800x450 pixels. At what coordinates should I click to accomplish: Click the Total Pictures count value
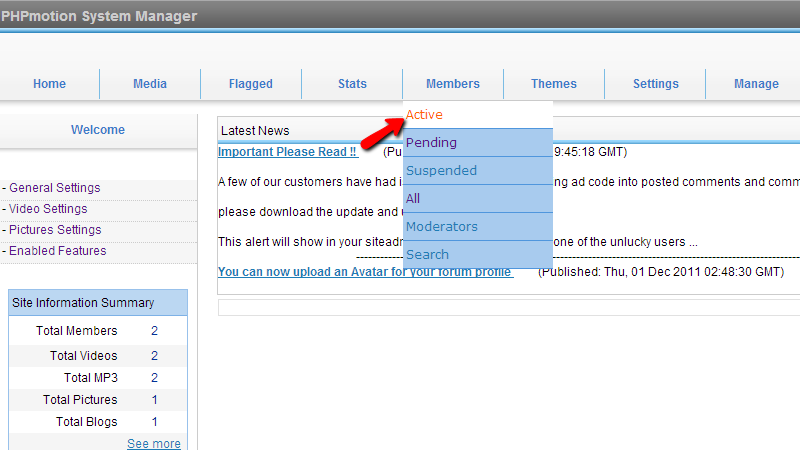click(x=155, y=399)
